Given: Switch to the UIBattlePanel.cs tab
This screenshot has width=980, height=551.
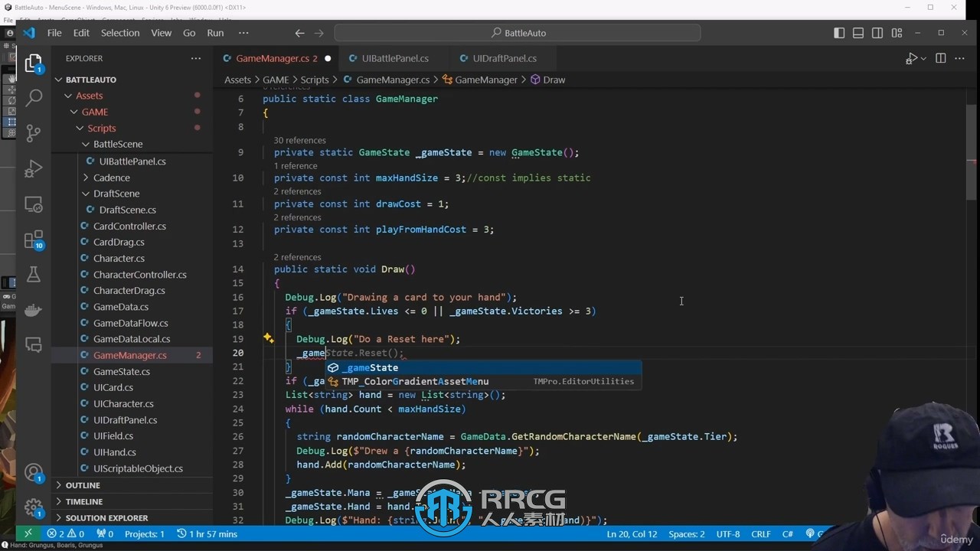Looking at the screenshot, I should coord(395,58).
